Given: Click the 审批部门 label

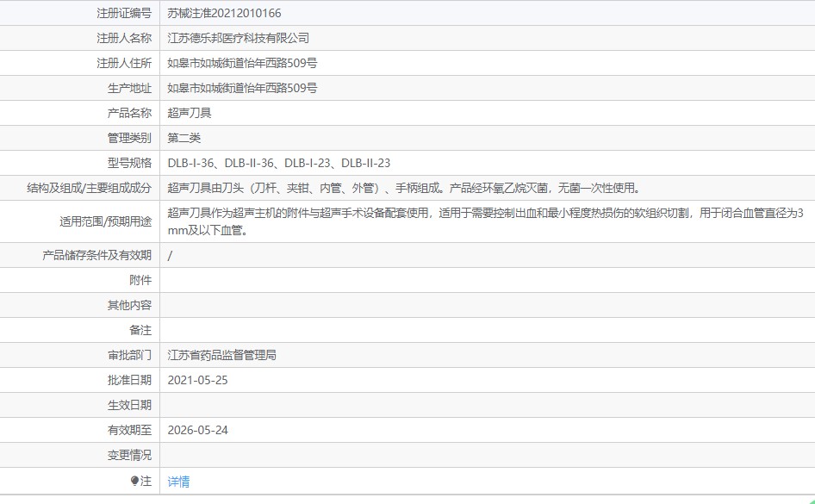Looking at the screenshot, I should tap(129, 355).
